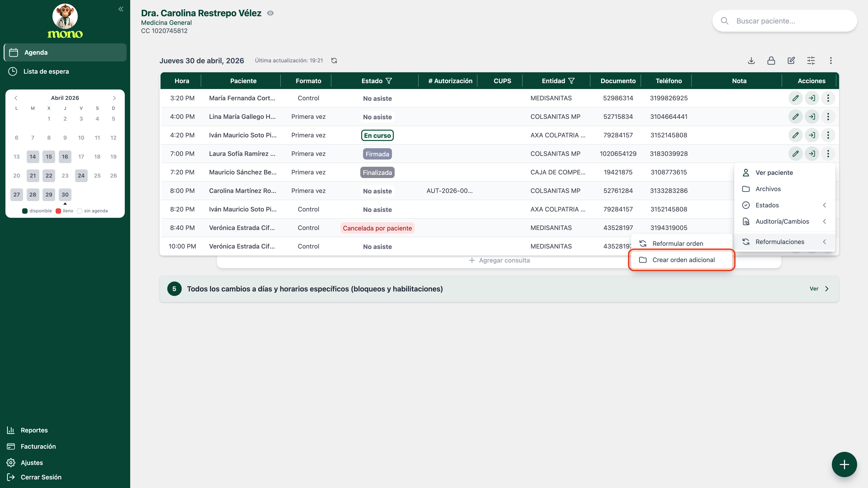Go to next month in calendar
This screenshot has height=488, width=868.
[114, 98]
